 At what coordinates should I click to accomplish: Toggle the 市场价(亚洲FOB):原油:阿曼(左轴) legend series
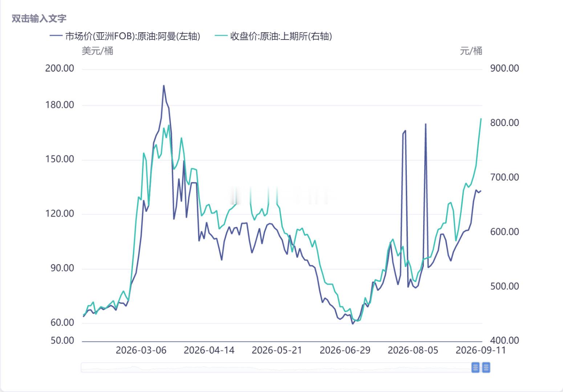coord(125,36)
